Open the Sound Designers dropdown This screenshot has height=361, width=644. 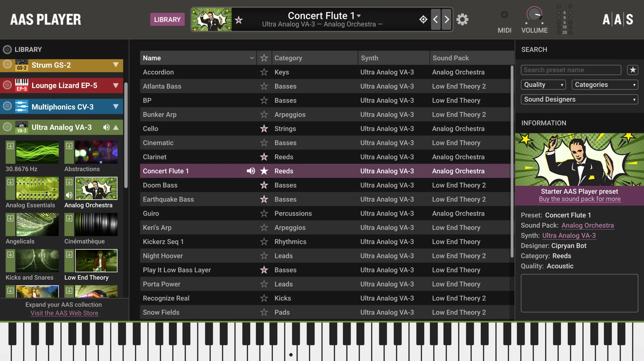click(x=579, y=99)
